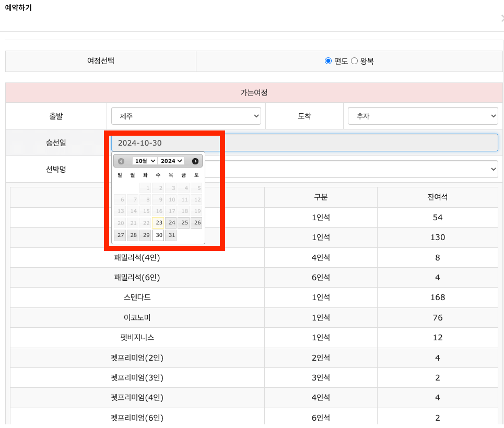Click the previous month arrow in calendar
Image resolution: width=504 pixels, height=428 pixels.
pyautogui.click(x=121, y=161)
